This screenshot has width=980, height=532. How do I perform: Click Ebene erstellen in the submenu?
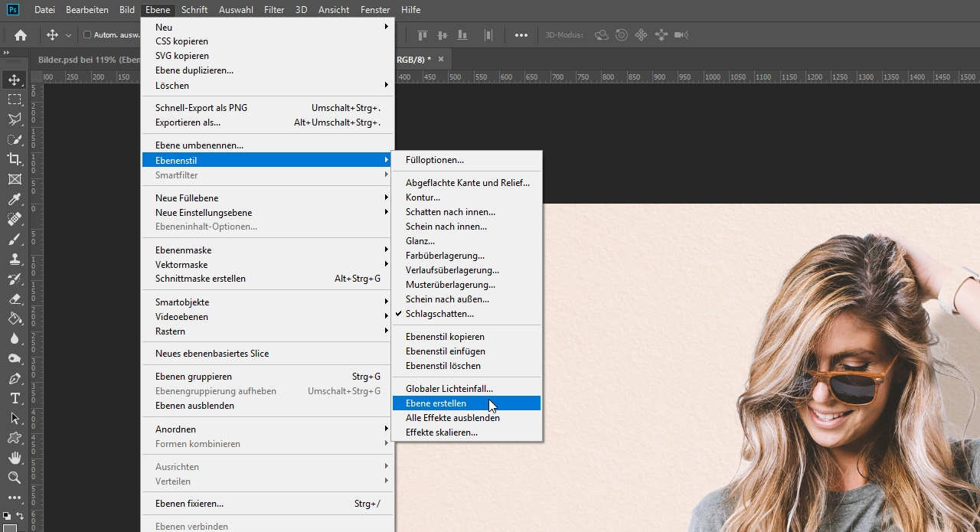point(466,403)
